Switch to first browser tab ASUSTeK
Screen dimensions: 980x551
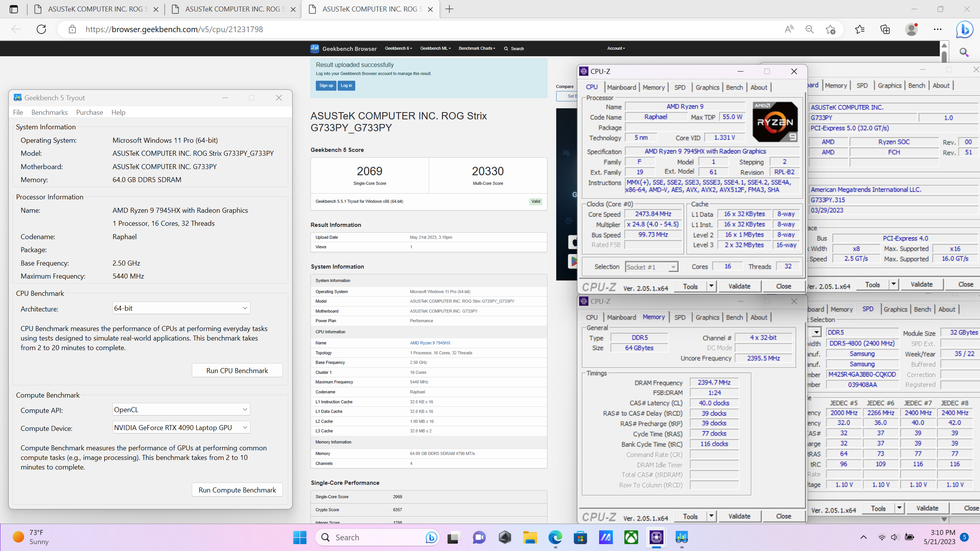[x=96, y=9]
